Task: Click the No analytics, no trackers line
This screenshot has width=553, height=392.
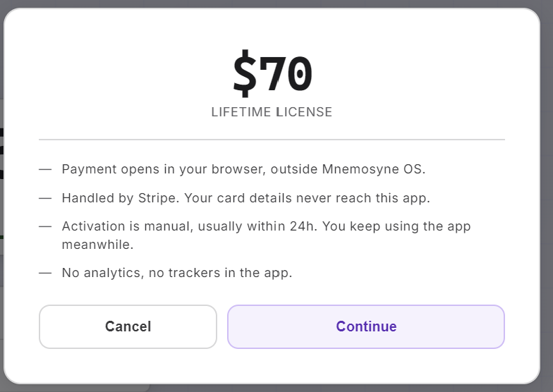Action: [177, 273]
